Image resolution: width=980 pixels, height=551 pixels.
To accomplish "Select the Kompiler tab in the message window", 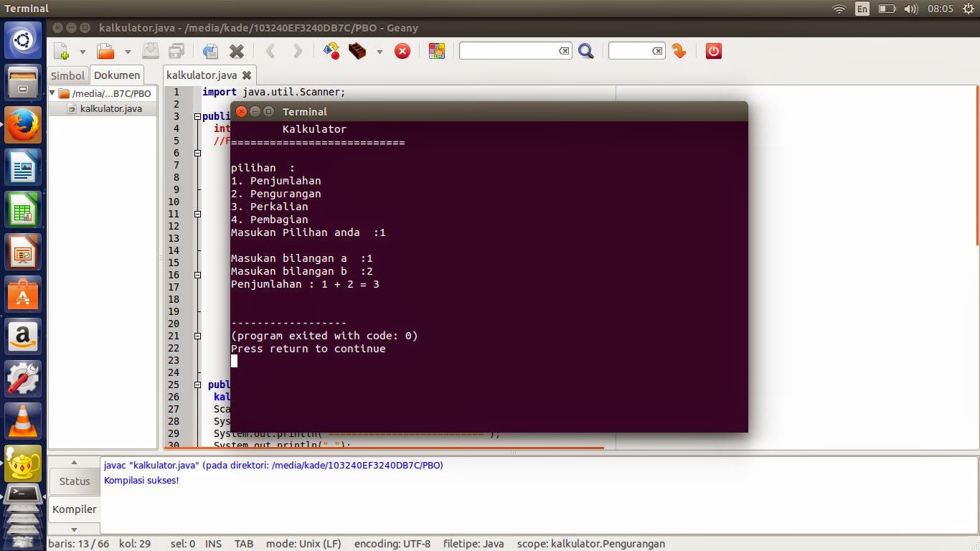I will [x=74, y=509].
